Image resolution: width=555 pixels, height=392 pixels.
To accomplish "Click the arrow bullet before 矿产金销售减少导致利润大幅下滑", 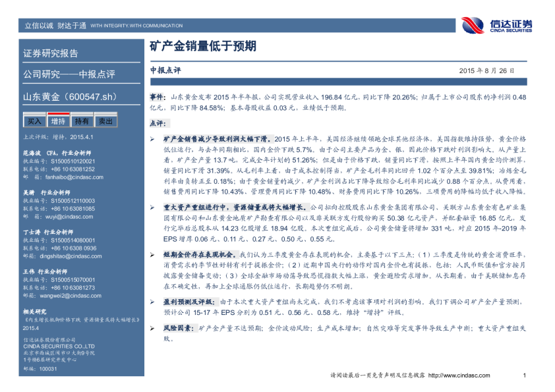I will coord(152,140).
